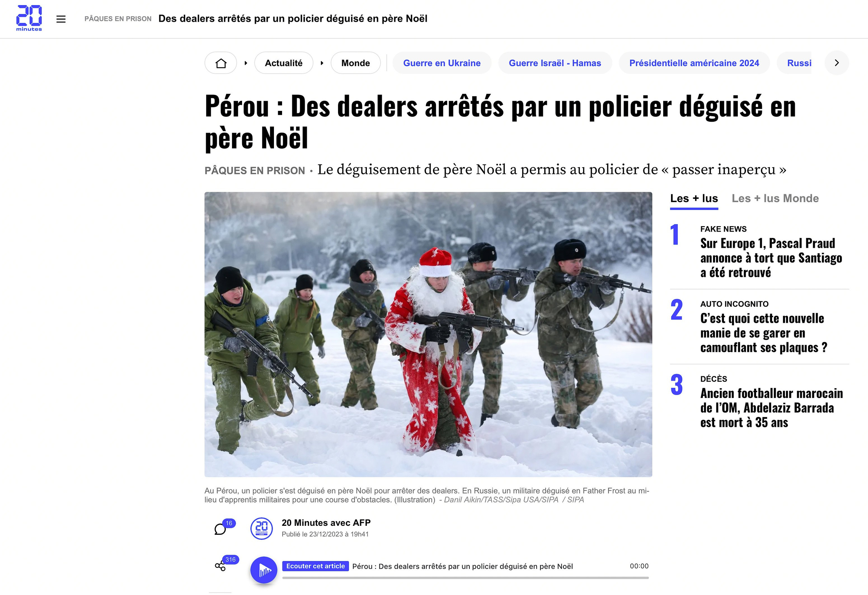The width and height of the screenshot is (868, 595).
Task: Click the 20 Minutes AFP author avatar
Action: (x=261, y=529)
